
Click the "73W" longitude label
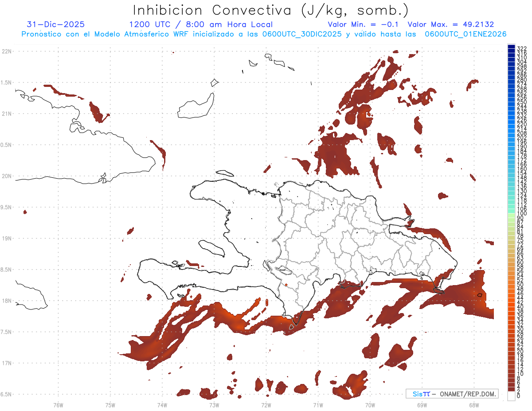214,404
